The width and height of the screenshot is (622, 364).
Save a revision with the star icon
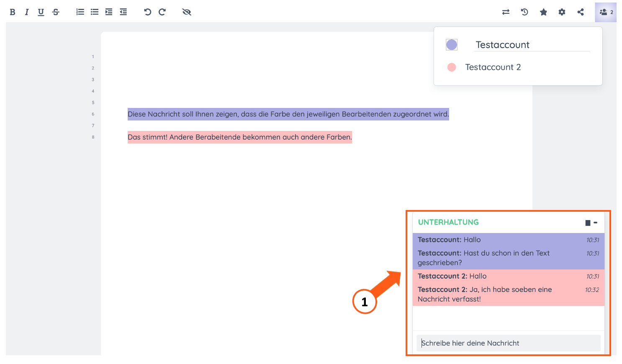[543, 12]
